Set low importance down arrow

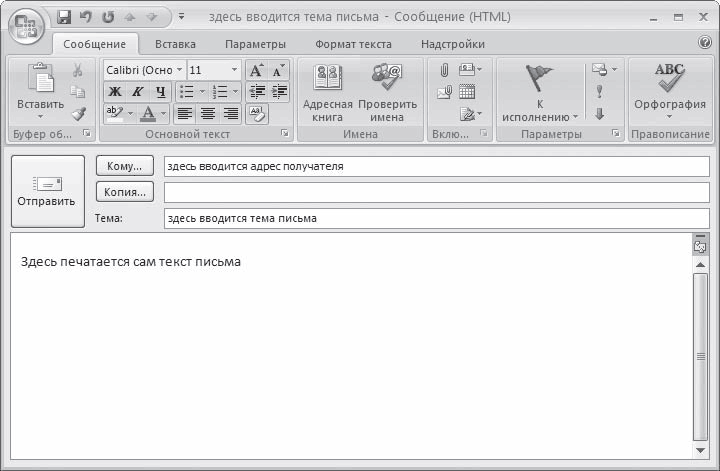tap(600, 114)
